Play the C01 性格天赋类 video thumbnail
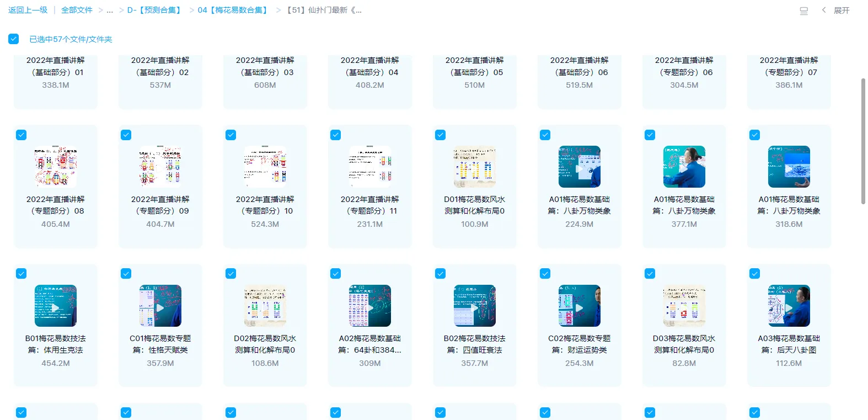The image size is (868, 420). click(160, 306)
